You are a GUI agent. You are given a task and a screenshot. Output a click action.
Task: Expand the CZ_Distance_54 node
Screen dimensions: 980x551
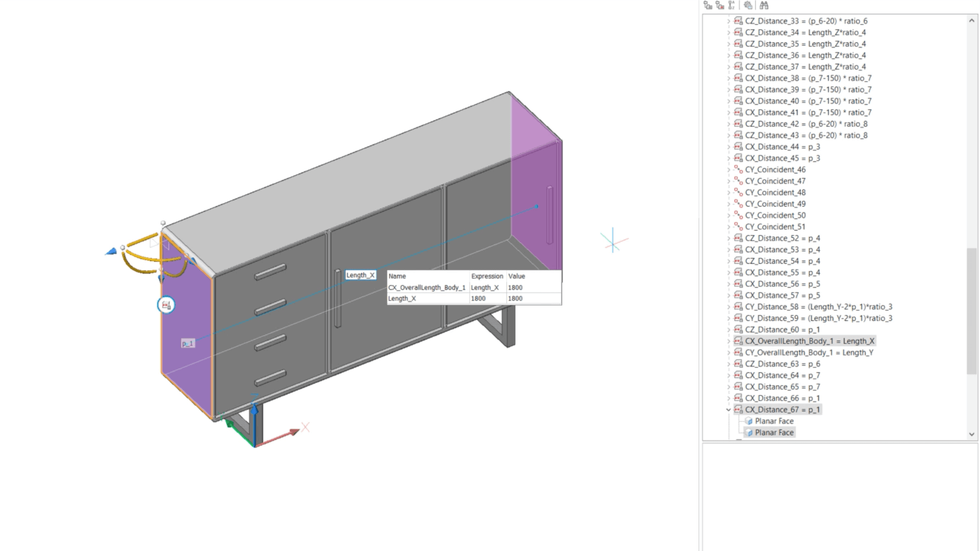(x=728, y=261)
